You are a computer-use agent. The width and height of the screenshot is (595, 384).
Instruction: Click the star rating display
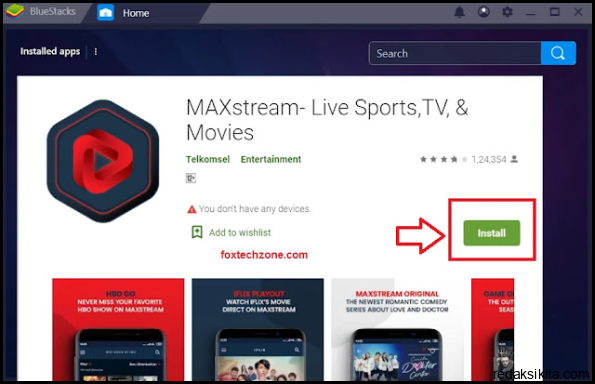[x=444, y=159]
